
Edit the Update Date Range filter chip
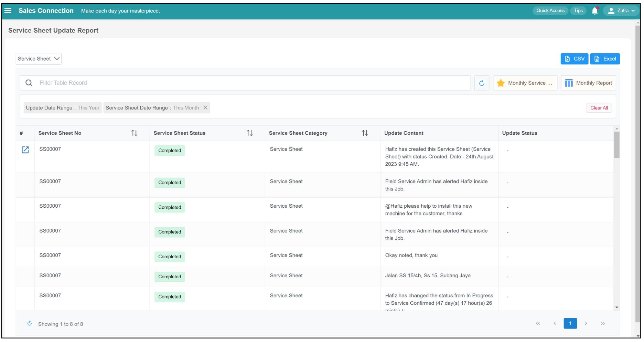(63, 108)
